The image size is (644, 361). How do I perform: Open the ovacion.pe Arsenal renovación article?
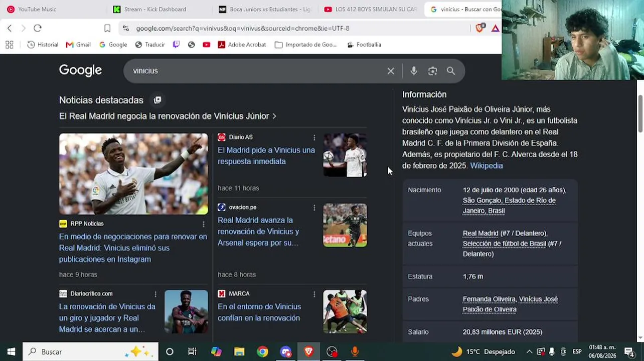click(258, 232)
